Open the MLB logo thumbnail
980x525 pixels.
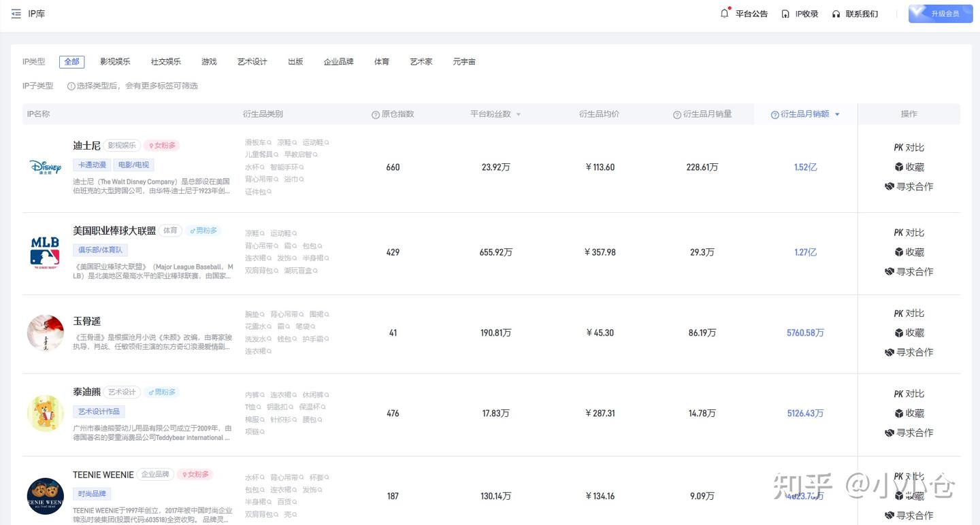click(45, 253)
